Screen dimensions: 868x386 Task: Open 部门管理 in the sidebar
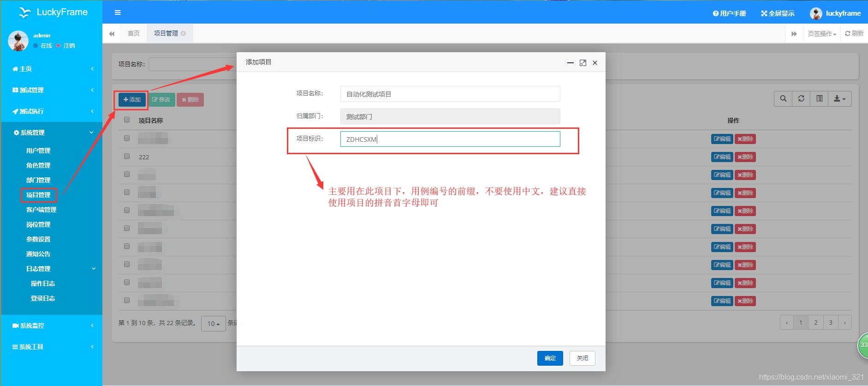38,180
